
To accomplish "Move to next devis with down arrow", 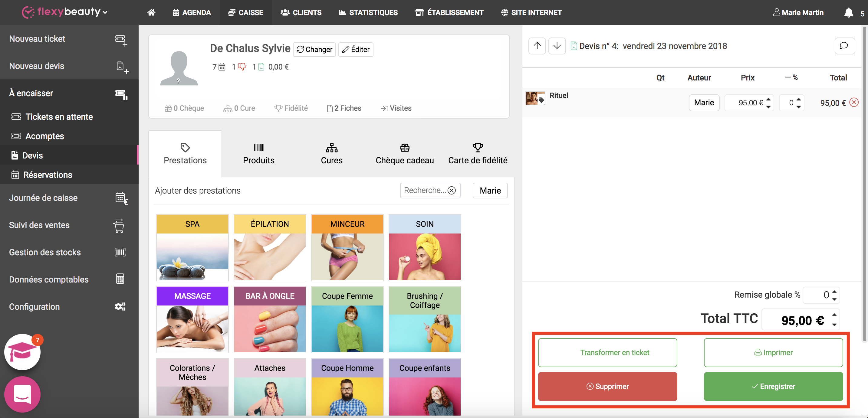I will 557,46.
